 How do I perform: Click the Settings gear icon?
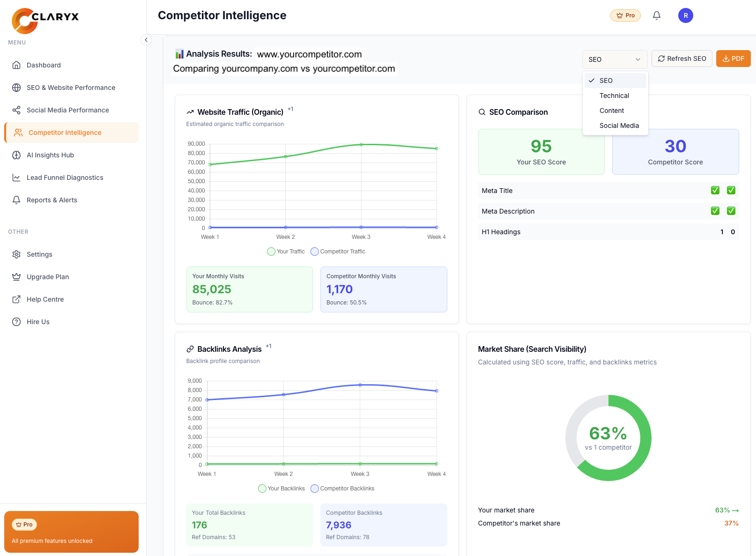(x=16, y=254)
